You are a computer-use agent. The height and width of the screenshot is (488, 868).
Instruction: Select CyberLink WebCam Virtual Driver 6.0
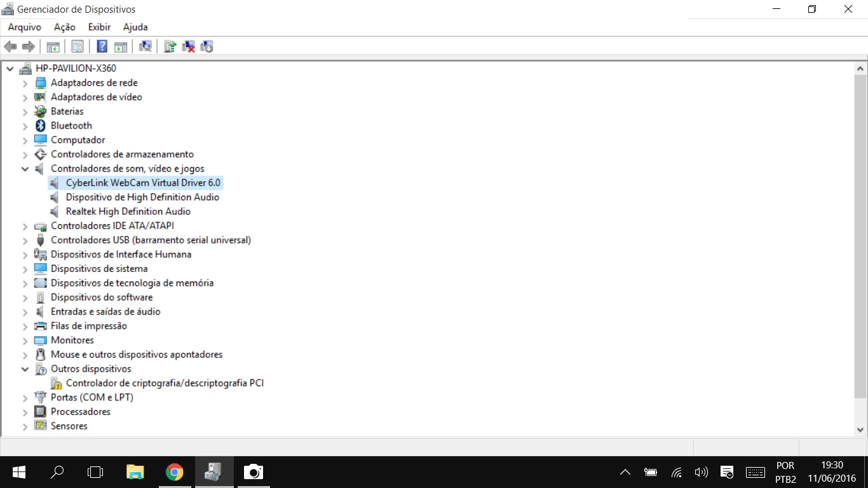coord(143,183)
